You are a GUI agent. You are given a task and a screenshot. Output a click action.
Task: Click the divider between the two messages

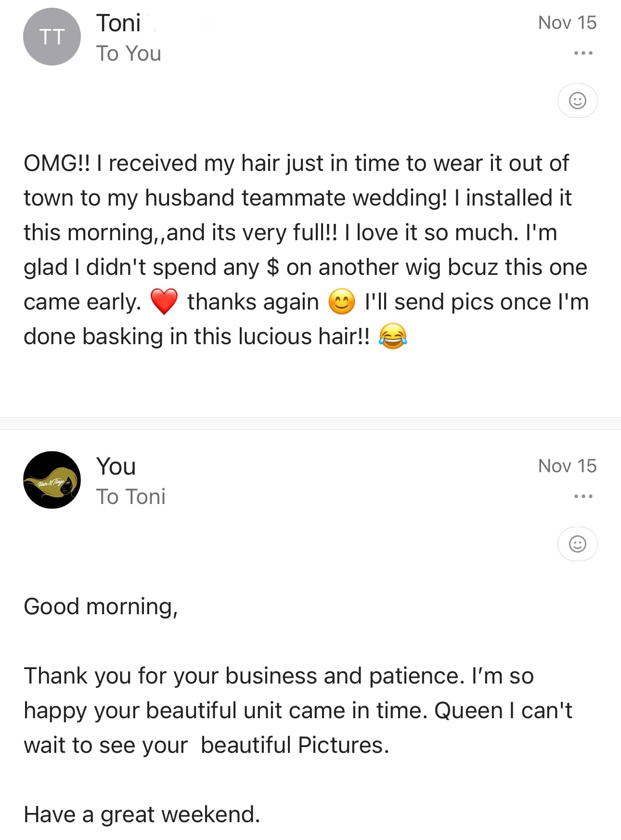point(310,424)
